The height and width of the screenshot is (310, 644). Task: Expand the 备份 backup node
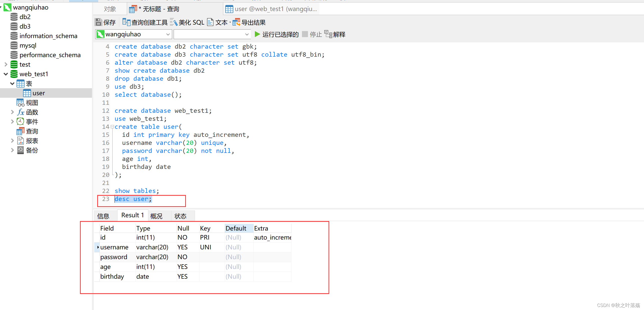pos(12,150)
